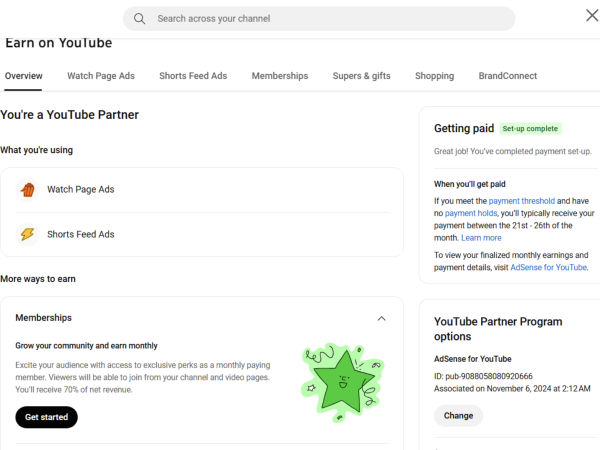The image size is (600, 450).
Task: Open the Shorts Feed Ads tab
Action: click(x=193, y=76)
